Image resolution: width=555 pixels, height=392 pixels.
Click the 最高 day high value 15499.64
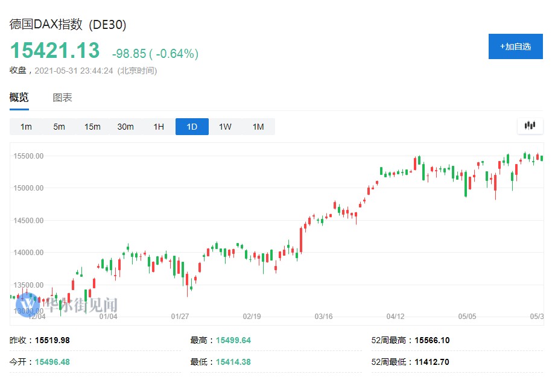click(x=235, y=340)
